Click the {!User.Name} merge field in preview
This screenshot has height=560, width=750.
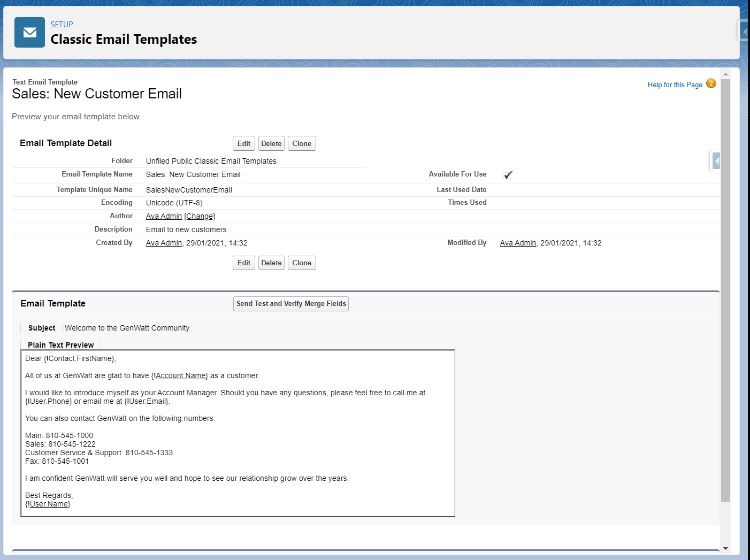(x=48, y=504)
